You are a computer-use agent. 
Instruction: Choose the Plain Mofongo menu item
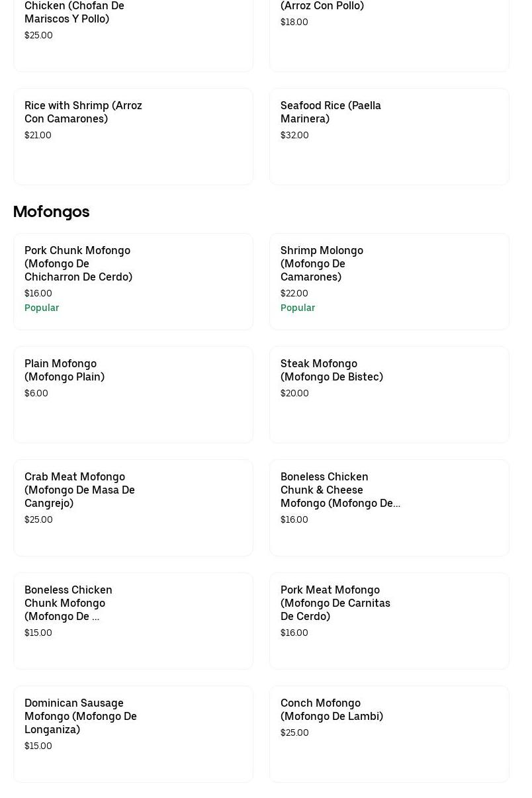(x=133, y=394)
